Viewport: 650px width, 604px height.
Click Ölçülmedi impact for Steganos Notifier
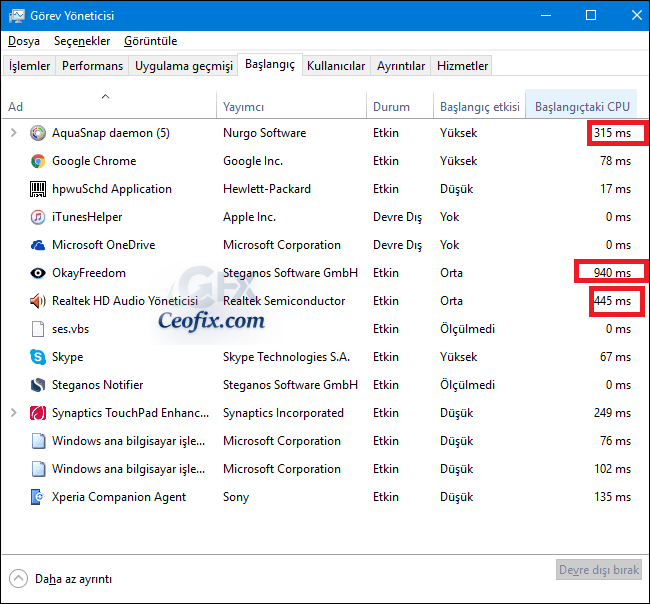pyautogui.click(x=467, y=385)
